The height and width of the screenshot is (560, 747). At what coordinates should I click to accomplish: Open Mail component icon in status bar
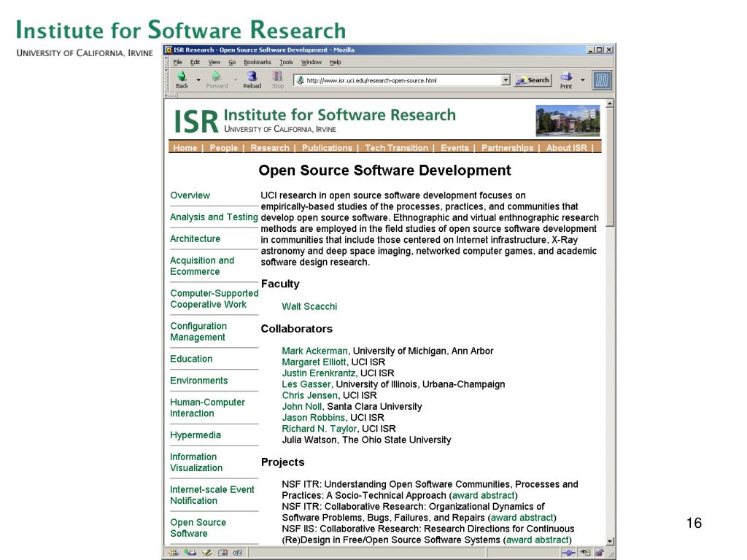[x=190, y=553]
